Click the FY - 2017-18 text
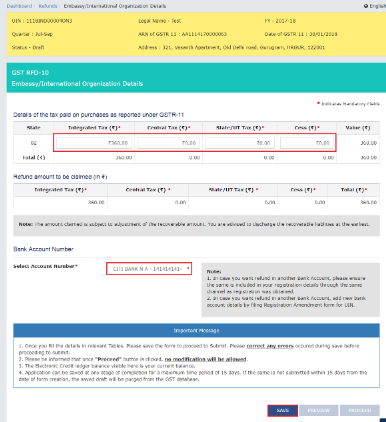386x422 pixels. pos(280,21)
